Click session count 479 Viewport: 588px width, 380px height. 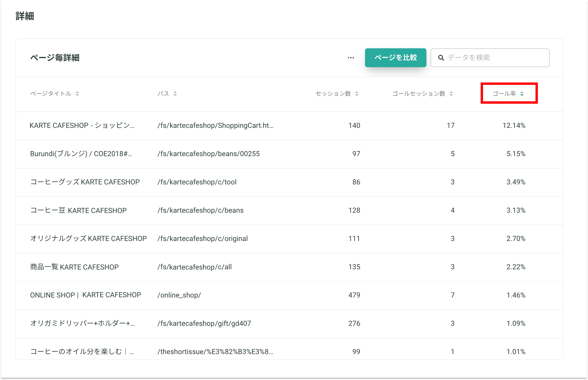354,295
